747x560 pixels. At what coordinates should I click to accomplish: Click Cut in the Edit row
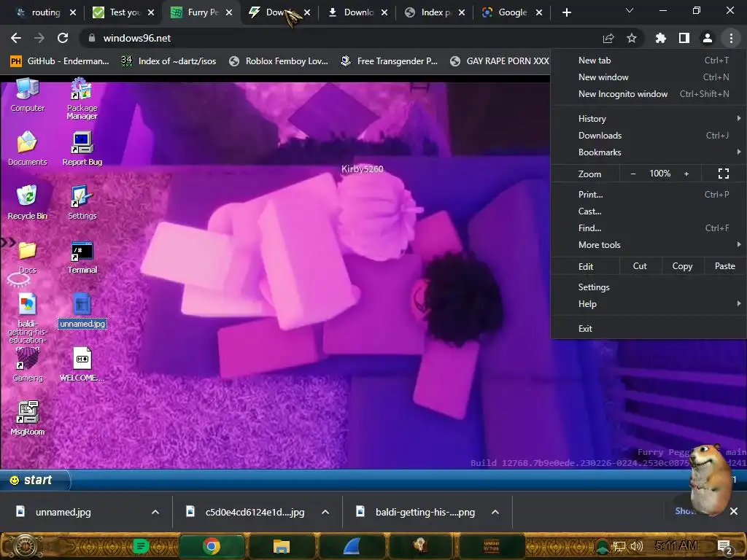pos(640,266)
